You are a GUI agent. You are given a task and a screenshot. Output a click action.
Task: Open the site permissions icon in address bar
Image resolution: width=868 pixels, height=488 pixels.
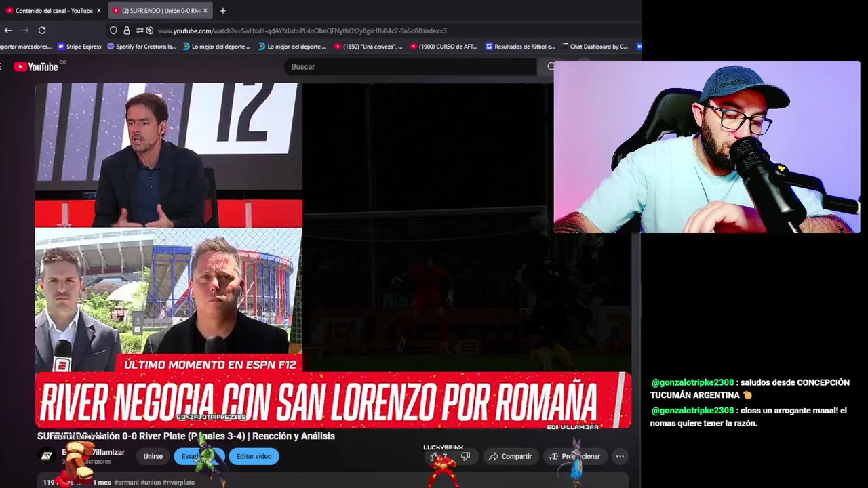click(x=140, y=30)
